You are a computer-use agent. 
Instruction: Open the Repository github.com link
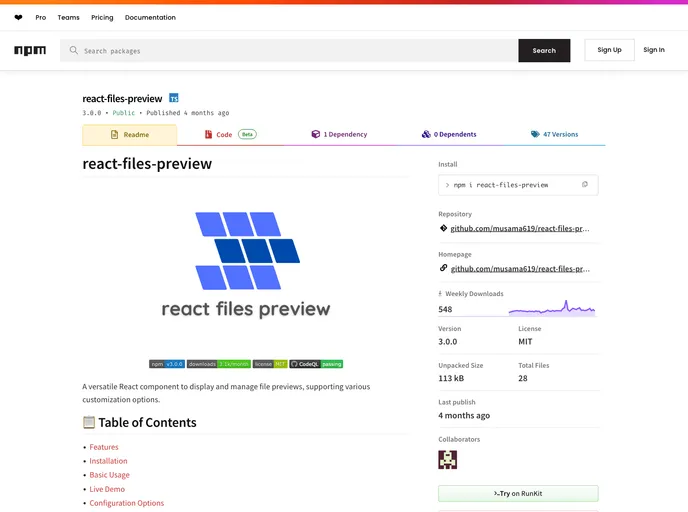coord(520,228)
